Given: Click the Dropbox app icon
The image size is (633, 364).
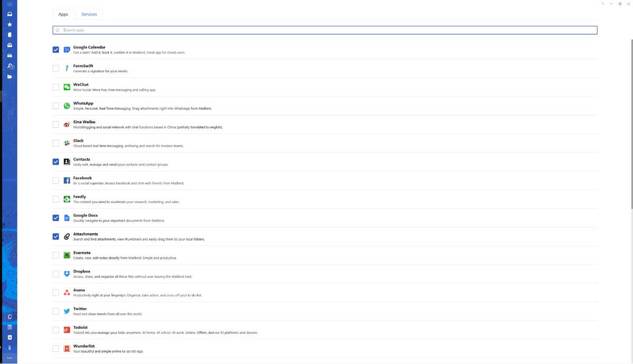Looking at the screenshot, I should (x=67, y=274).
